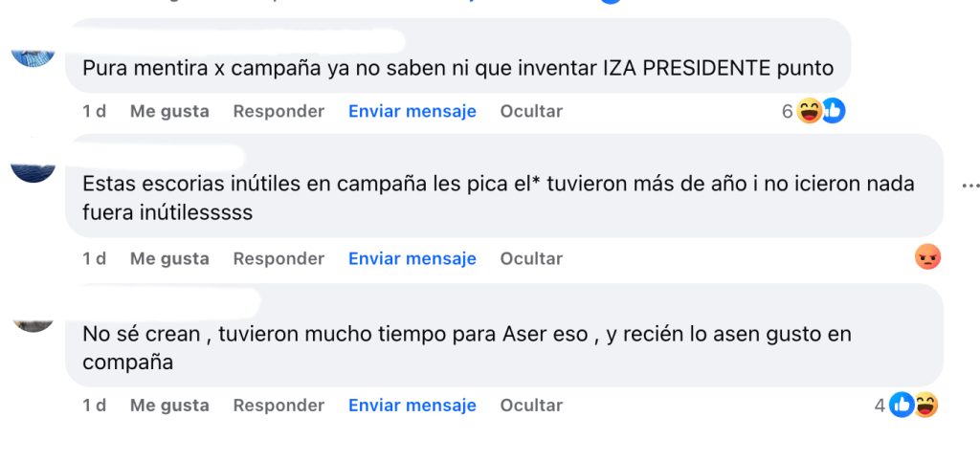
Task: Hide the 'Estas escorias inútiles' comment
Action: pos(531,258)
